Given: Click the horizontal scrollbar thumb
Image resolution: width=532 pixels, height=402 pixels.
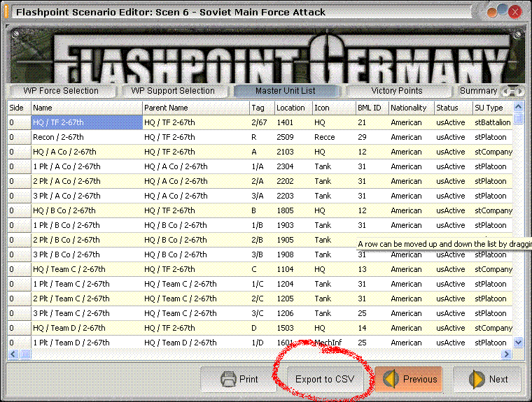Looking at the screenshot, I should tap(25, 354).
